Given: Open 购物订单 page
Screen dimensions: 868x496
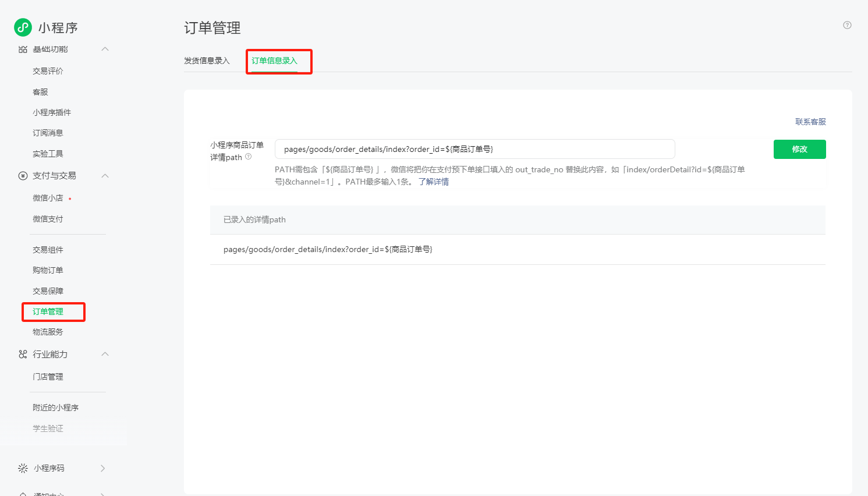Looking at the screenshot, I should pos(48,270).
